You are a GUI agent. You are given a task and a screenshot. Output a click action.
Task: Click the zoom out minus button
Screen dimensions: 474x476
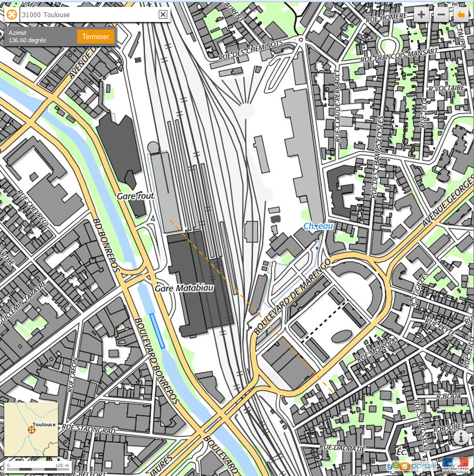[441, 14]
